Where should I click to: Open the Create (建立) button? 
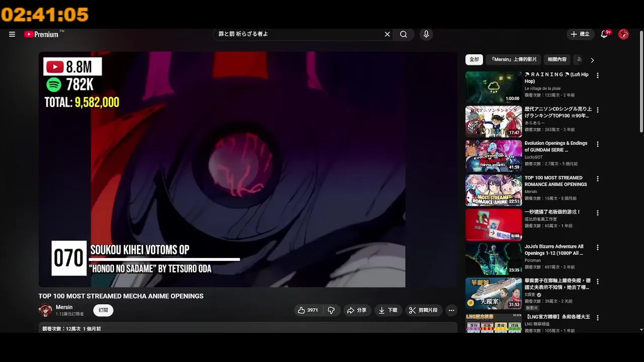pyautogui.click(x=580, y=34)
